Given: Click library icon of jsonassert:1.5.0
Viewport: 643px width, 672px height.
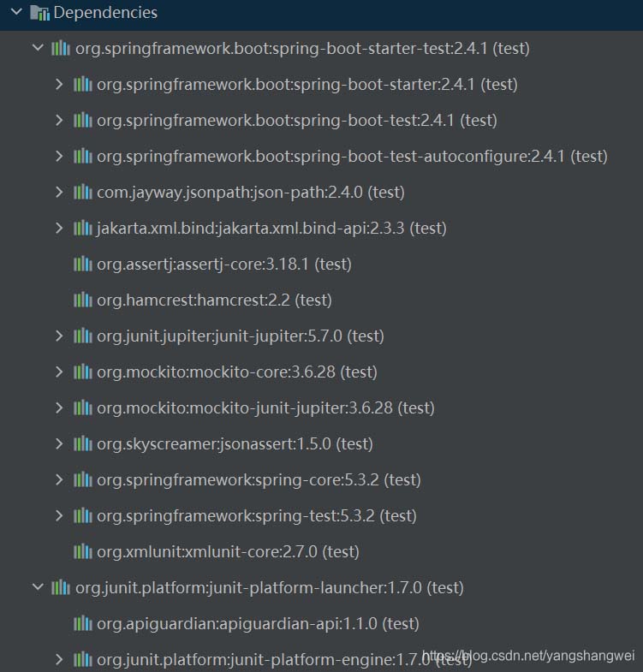Looking at the screenshot, I should point(83,444).
